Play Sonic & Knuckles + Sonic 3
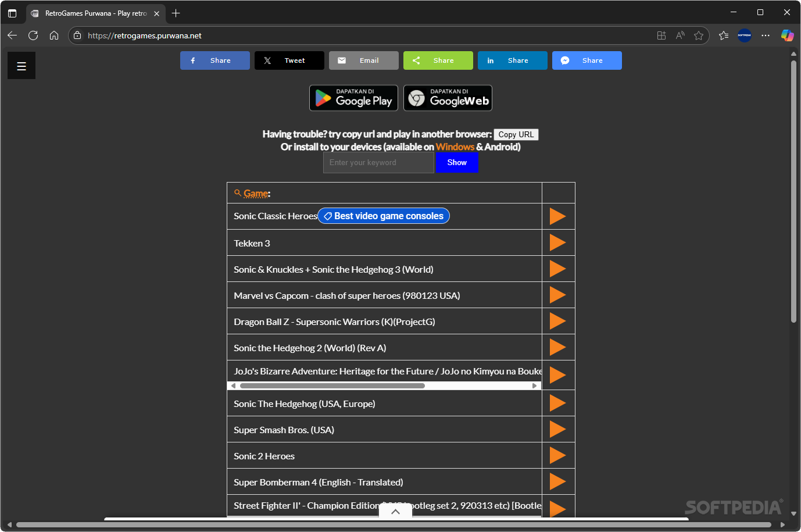This screenshot has width=801, height=532. coord(558,269)
